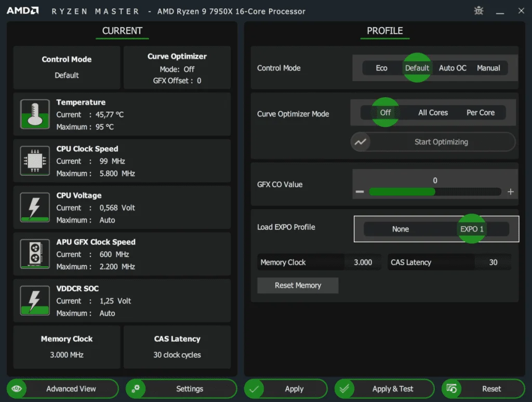This screenshot has width=532, height=402.
Task: Click the checkmark icon on Apply
Action: [254, 388]
